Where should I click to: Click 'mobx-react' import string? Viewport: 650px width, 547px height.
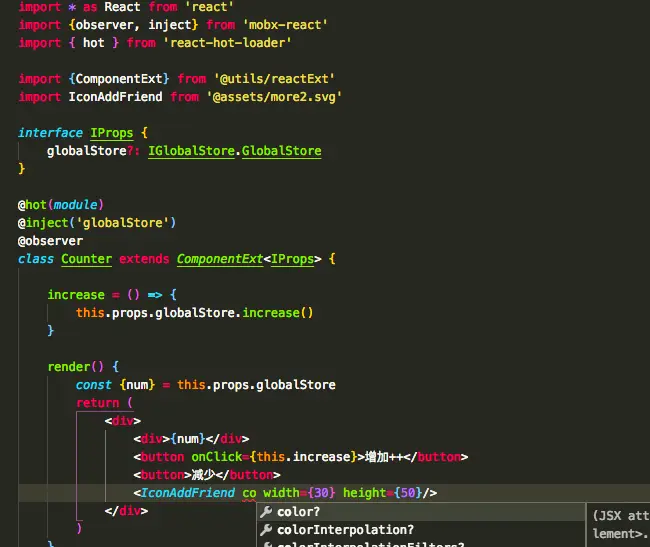(x=285, y=24)
